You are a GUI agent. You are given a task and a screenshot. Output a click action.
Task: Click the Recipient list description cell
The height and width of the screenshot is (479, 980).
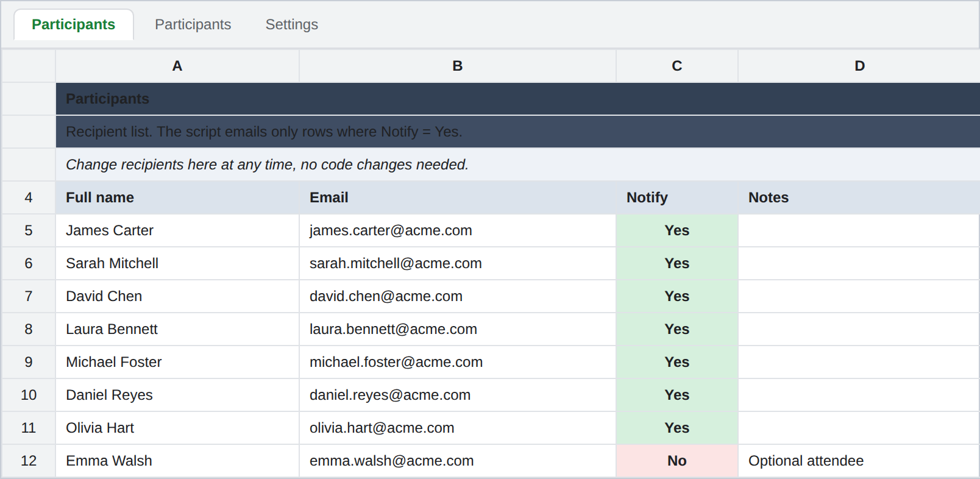(x=518, y=132)
